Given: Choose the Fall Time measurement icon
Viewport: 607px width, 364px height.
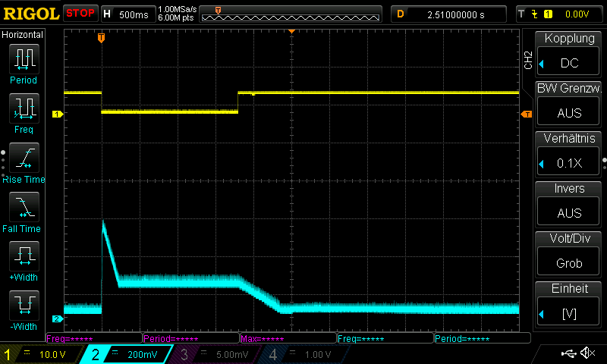Looking at the screenshot, I should point(24,210).
